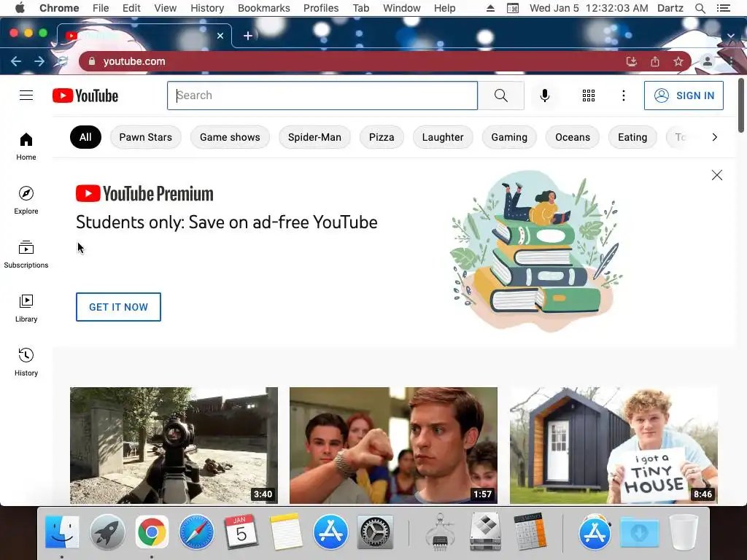Image resolution: width=747 pixels, height=560 pixels.
Task: Open the tiny house 8:46 video
Action: coord(614,446)
